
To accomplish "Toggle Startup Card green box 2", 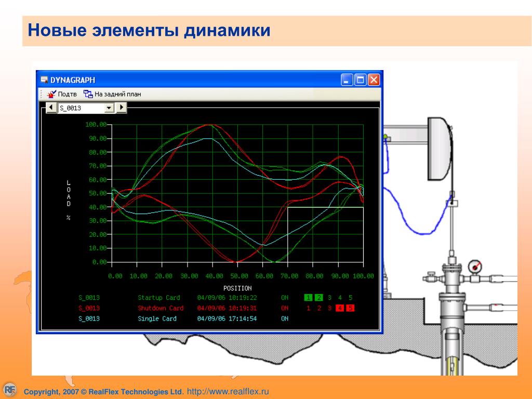I will [x=319, y=298].
